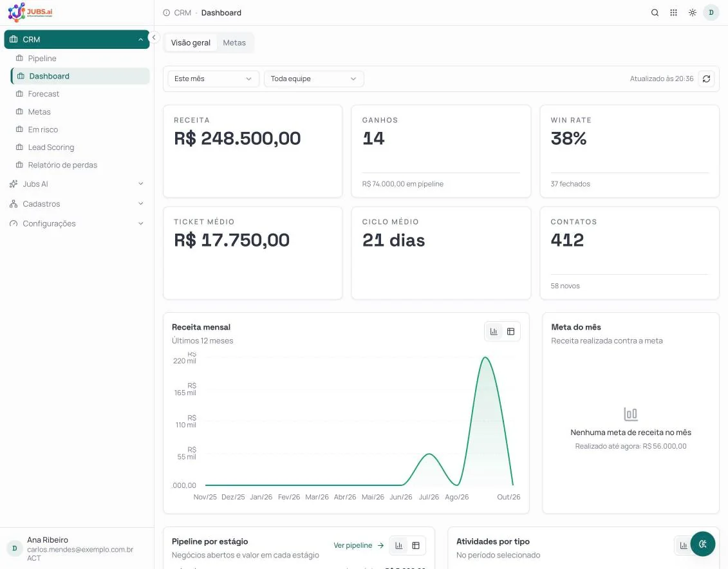Show Receita mensal as table view
Viewport: 728px width, 569px height.
coord(510,331)
